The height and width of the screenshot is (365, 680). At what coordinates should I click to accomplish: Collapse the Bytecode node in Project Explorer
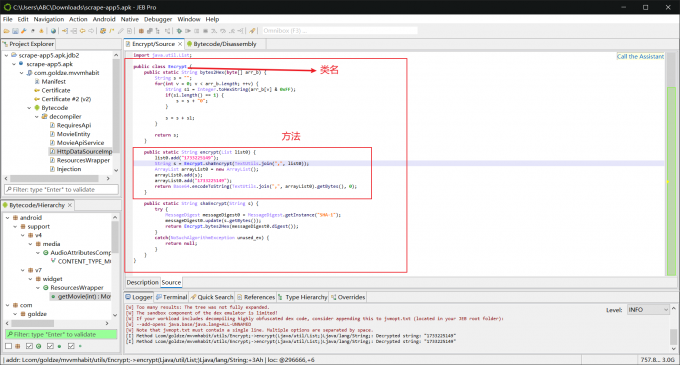[x=29, y=108]
